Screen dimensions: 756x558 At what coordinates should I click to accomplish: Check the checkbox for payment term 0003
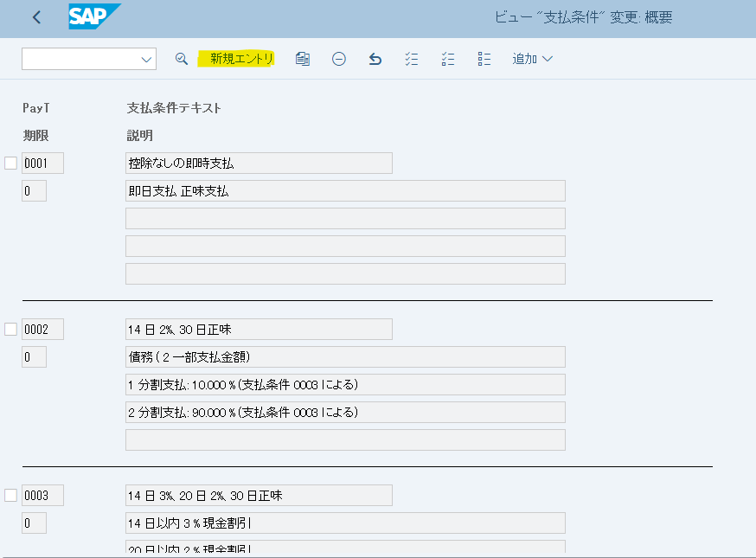pos(10,495)
